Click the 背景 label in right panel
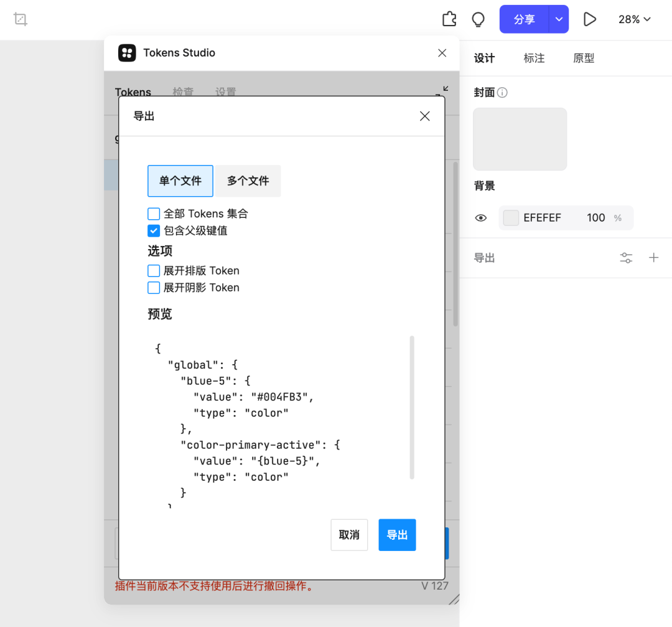This screenshot has width=672, height=627. (x=484, y=186)
